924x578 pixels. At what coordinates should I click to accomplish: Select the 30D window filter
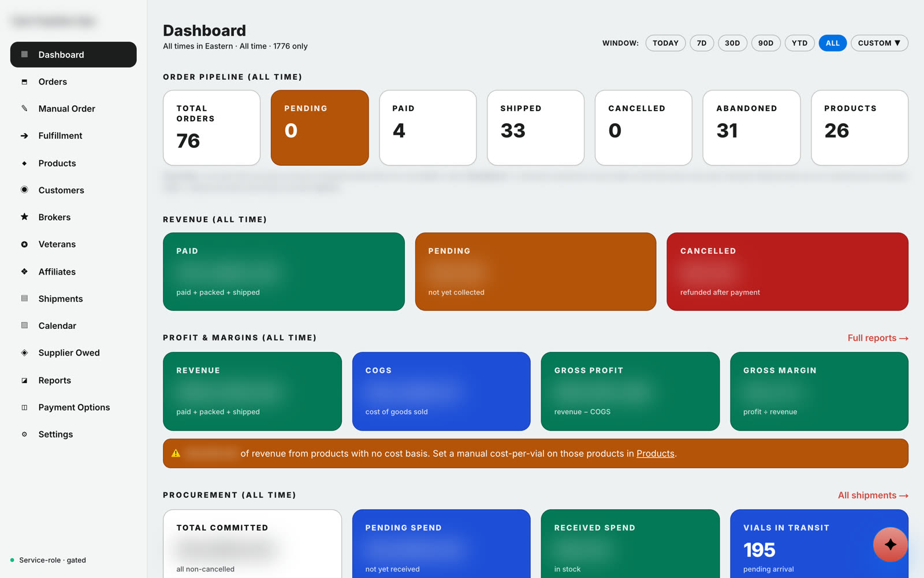pyautogui.click(x=732, y=43)
